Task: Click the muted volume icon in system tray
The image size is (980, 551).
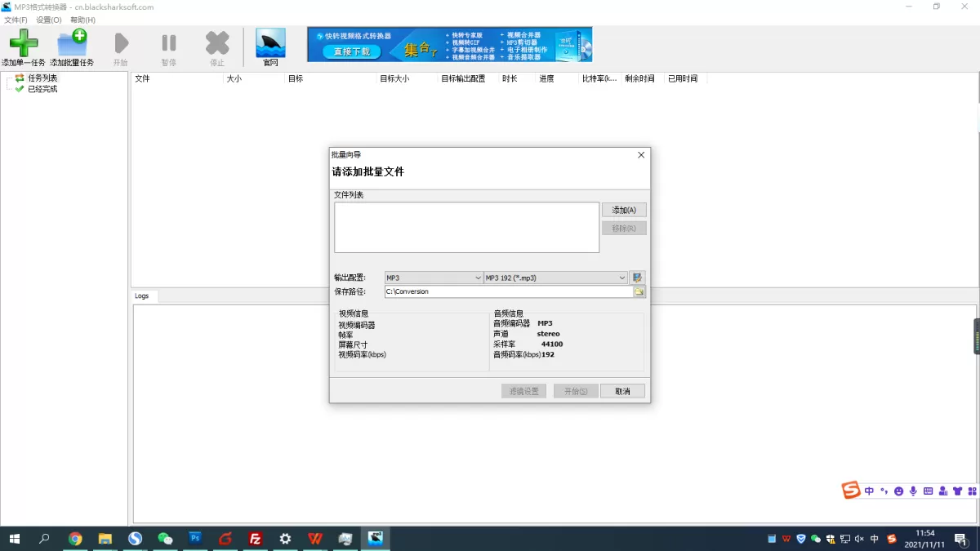Action: coord(859,539)
